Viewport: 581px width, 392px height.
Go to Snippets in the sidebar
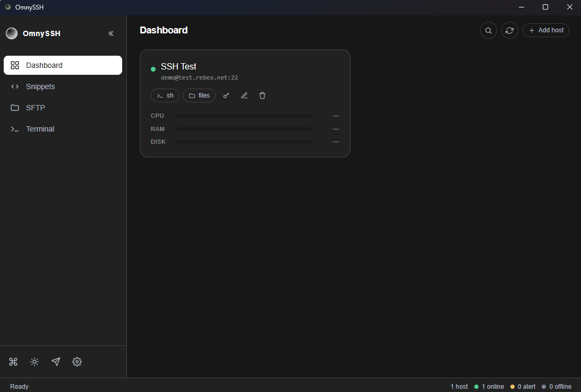[x=63, y=86]
